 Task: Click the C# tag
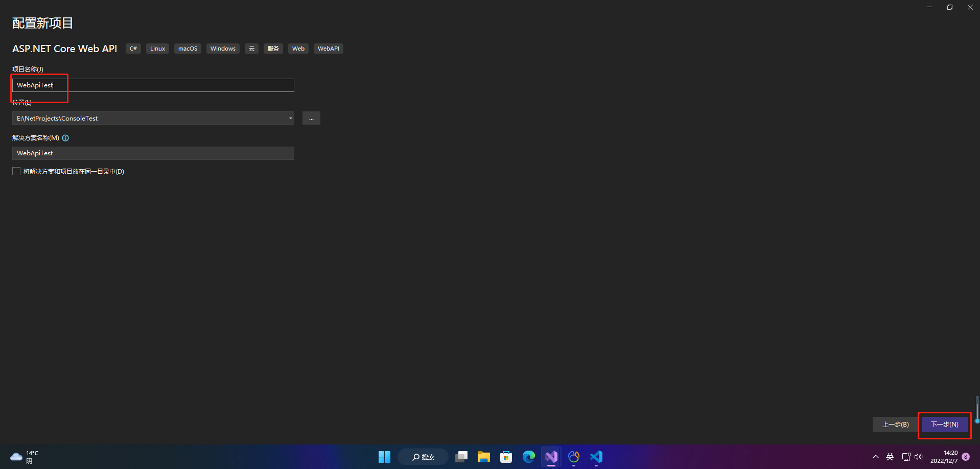click(133, 49)
